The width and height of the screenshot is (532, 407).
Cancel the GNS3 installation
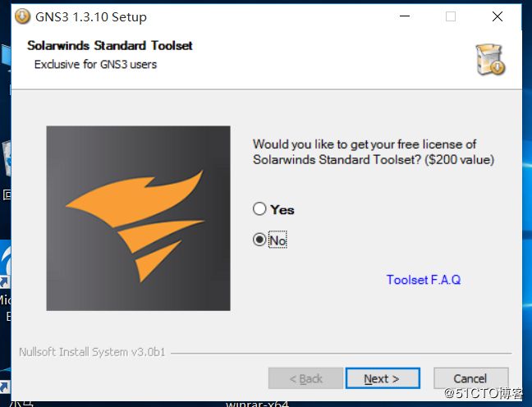click(x=471, y=378)
